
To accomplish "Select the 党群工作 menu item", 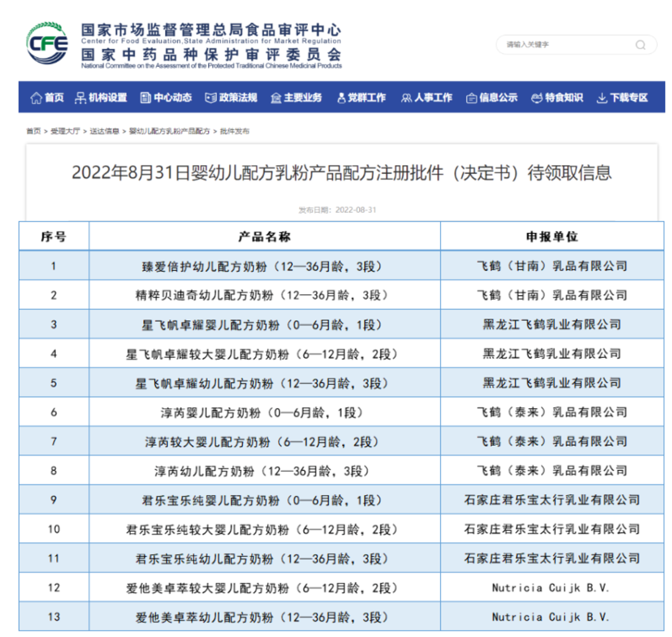I will tap(367, 98).
